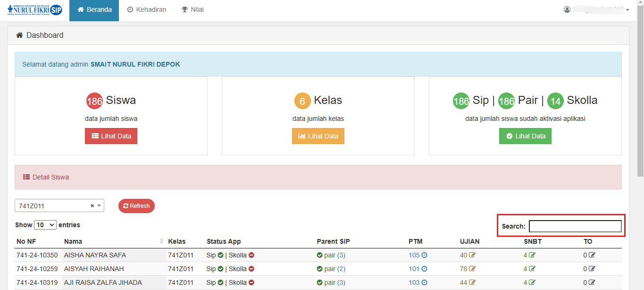Click the edit icon beside UJIAN 40
644x290 pixels.
pos(472,256)
